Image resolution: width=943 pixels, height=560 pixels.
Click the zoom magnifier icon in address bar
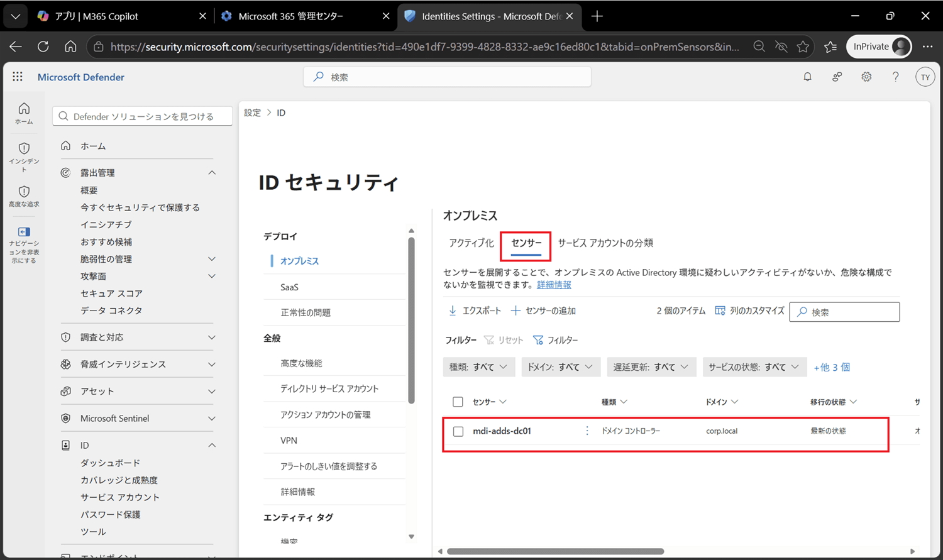[759, 47]
